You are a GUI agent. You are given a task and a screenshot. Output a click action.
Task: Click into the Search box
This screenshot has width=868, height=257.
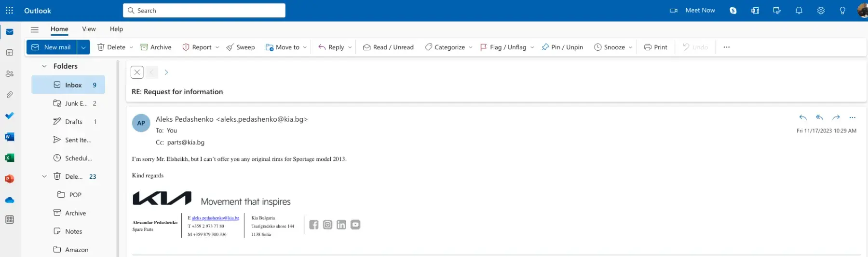click(x=204, y=11)
